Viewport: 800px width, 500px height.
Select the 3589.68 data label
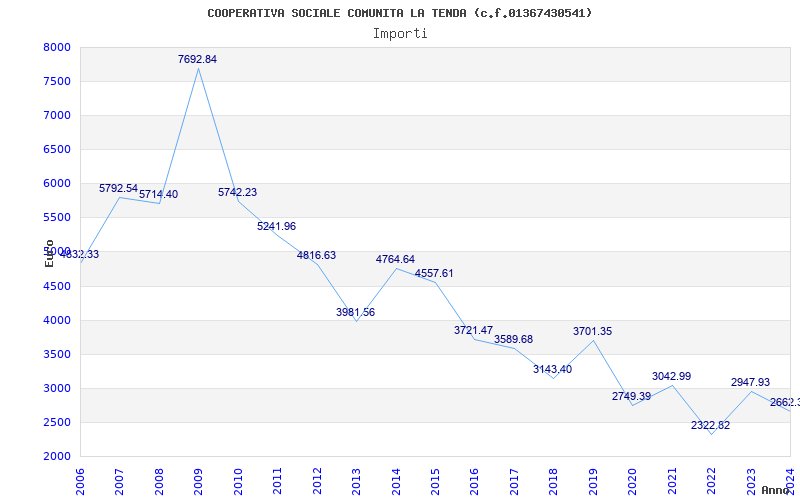[513, 339]
